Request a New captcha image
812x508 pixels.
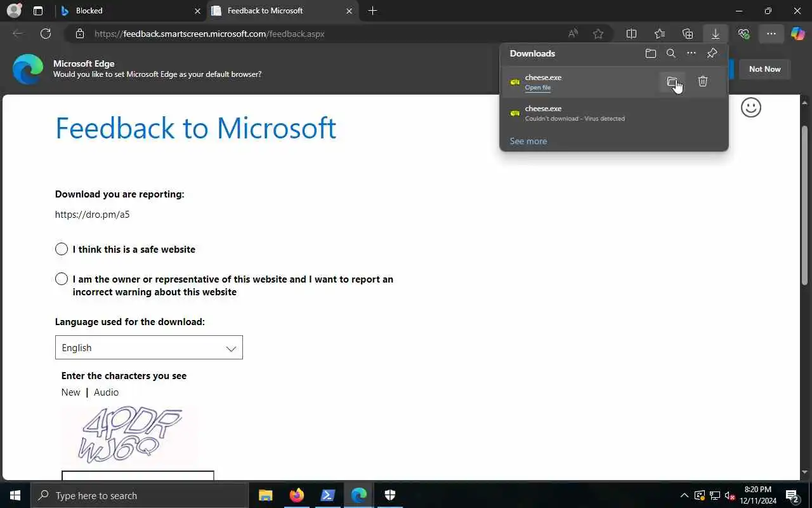[x=70, y=392]
